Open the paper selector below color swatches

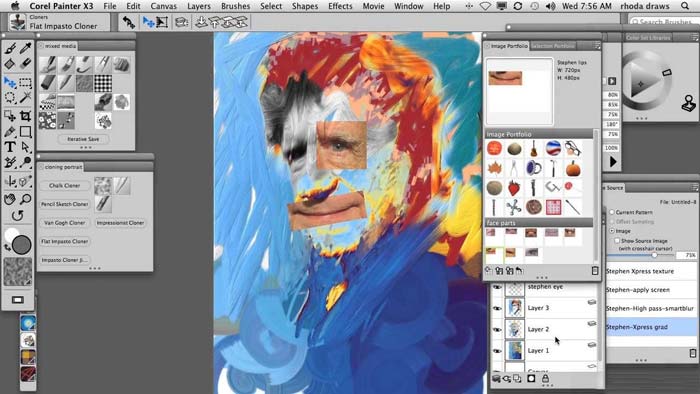tap(18, 272)
